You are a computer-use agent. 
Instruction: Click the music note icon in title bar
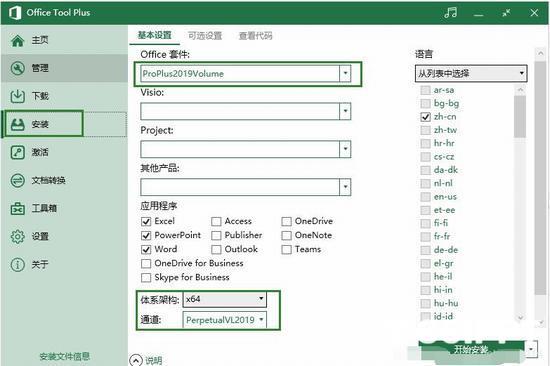[x=450, y=13]
